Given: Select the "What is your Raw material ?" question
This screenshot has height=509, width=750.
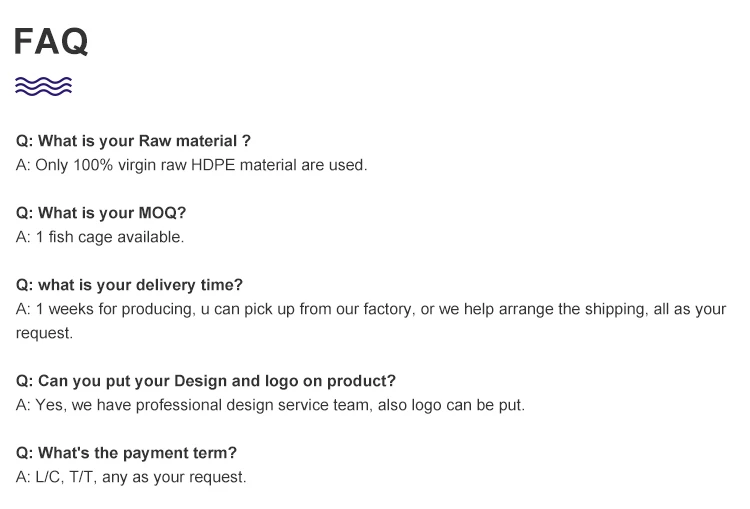Looking at the screenshot, I should (x=126, y=141).
